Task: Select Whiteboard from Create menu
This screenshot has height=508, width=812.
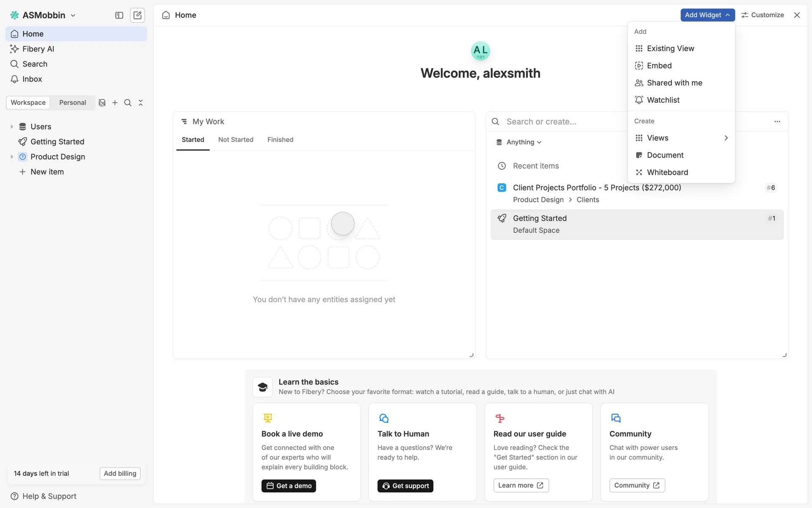Action: tap(667, 172)
